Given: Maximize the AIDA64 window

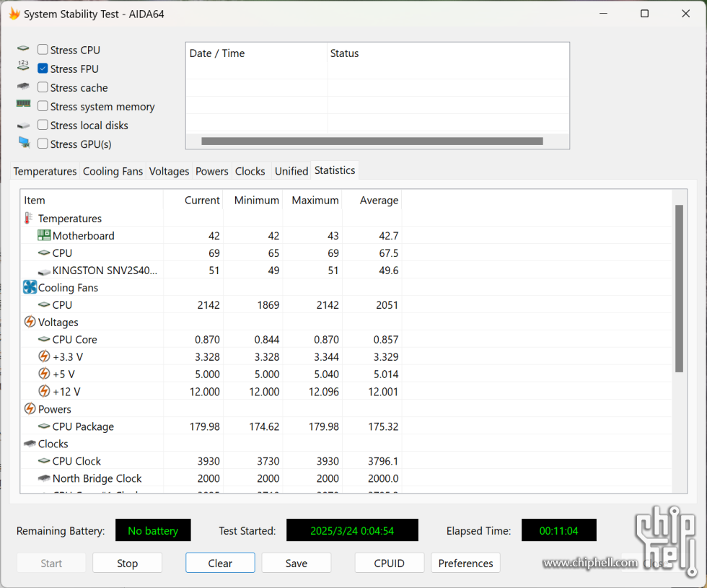Looking at the screenshot, I should pos(644,14).
